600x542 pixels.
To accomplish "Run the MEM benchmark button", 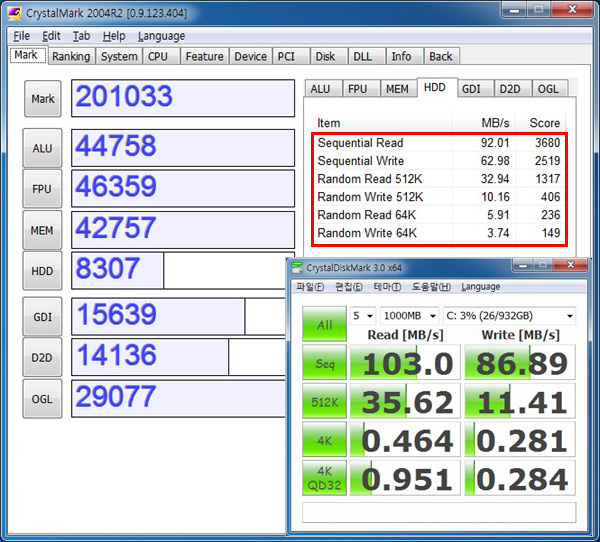I will pos(42,230).
